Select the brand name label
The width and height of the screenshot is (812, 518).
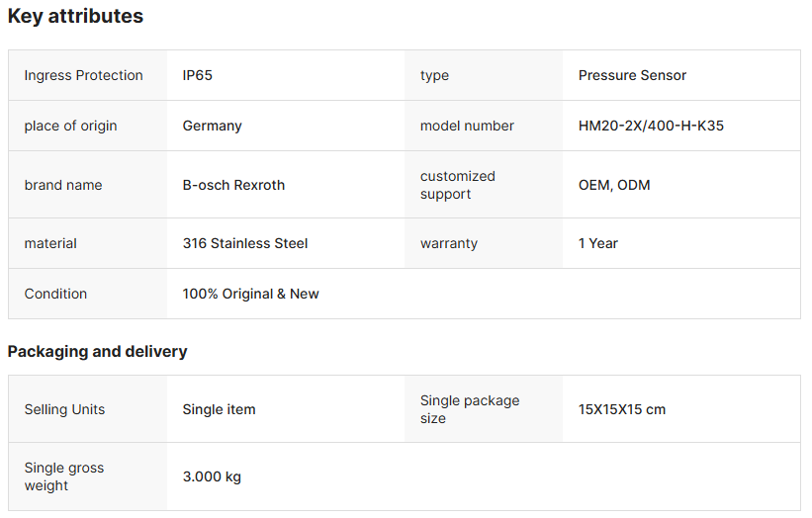63,185
